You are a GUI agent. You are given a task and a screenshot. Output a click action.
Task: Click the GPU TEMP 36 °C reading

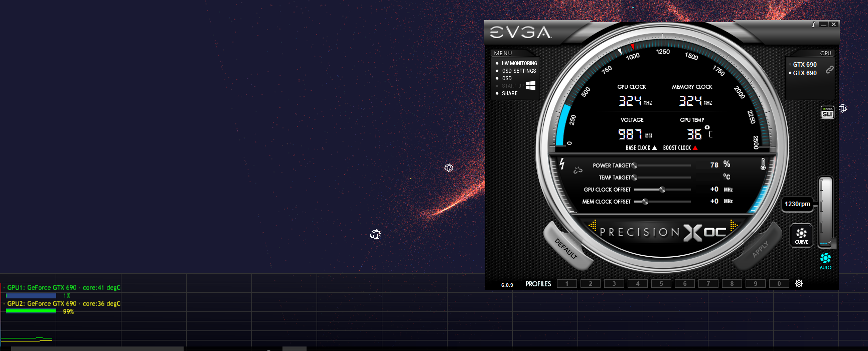click(x=699, y=133)
